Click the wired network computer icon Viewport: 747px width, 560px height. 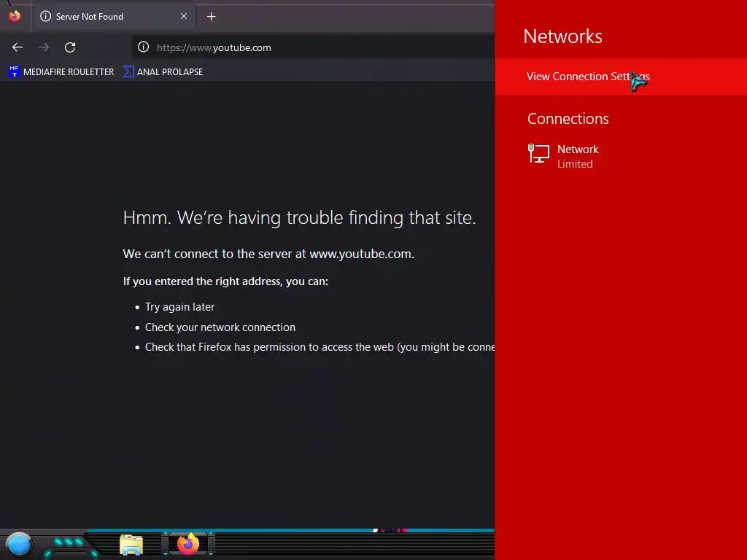[x=539, y=154]
